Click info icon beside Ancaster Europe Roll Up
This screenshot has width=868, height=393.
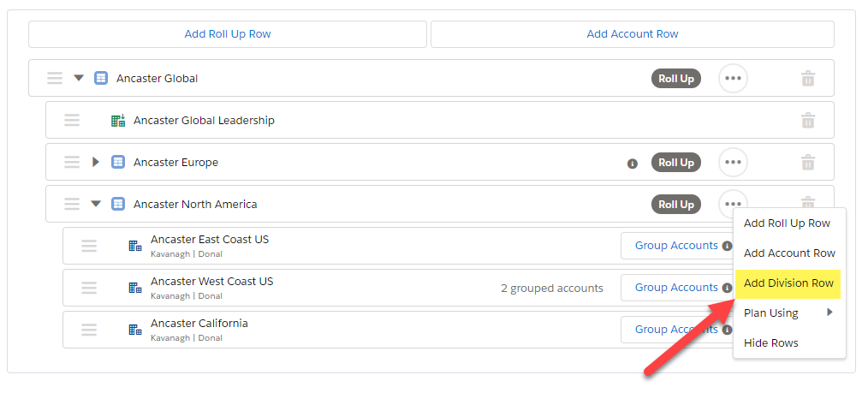pos(633,164)
